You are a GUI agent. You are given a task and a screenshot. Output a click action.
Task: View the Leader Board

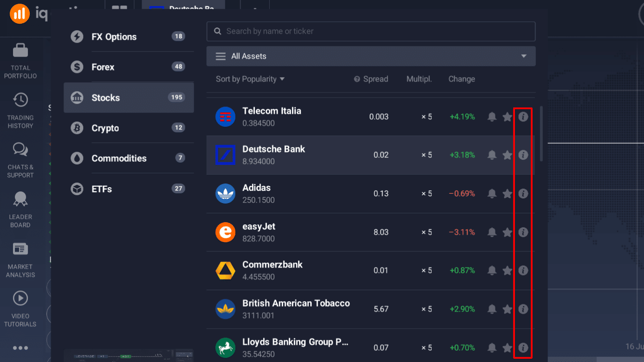click(20, 209)
